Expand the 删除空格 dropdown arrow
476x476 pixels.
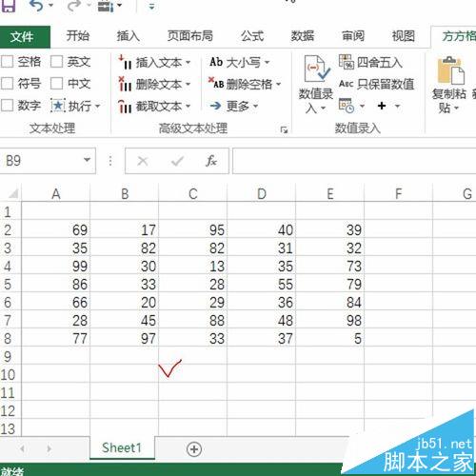click(278, 84)
